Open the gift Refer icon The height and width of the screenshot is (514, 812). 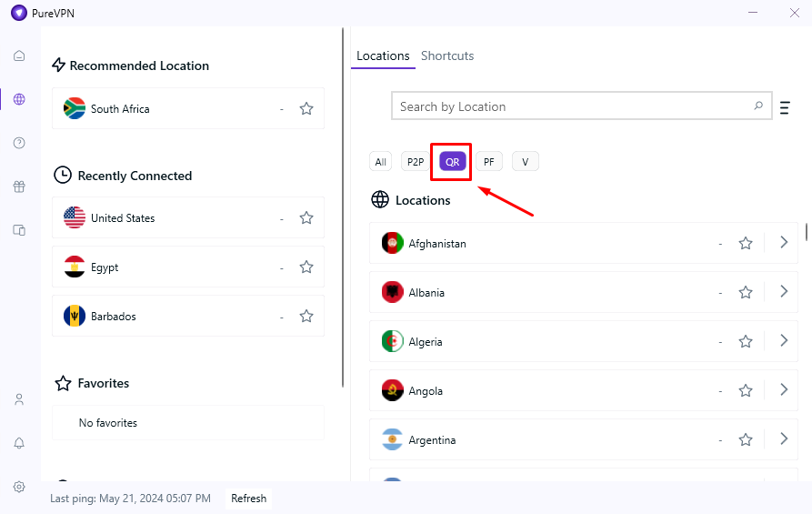19,186
